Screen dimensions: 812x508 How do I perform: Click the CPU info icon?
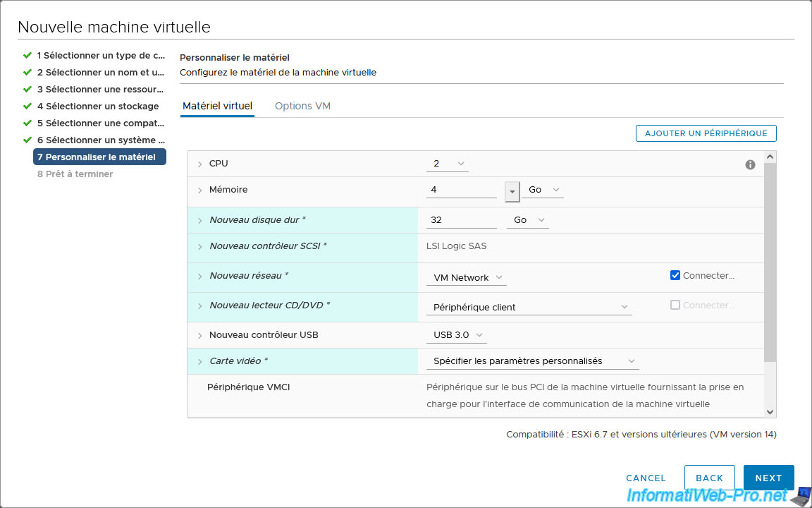pos(750,164)
